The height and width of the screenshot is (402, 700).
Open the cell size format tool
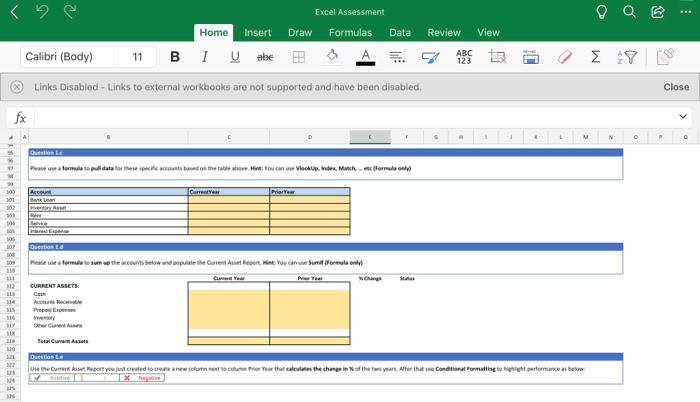tap(531, 57)
